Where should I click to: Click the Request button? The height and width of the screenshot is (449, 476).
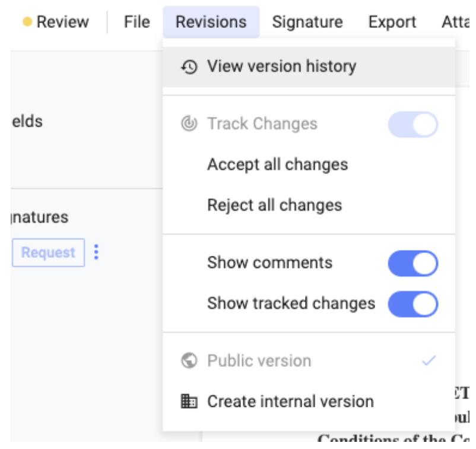tap(48, 252)
